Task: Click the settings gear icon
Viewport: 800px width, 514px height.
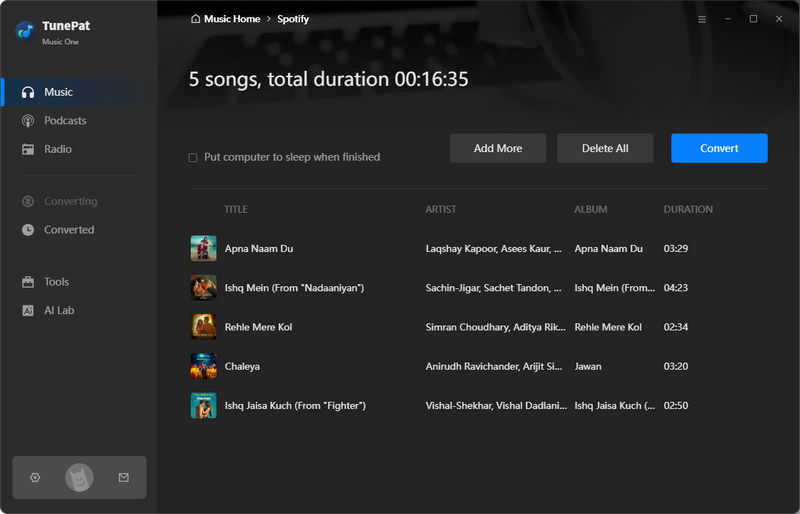Action: [x=35, y=478]
